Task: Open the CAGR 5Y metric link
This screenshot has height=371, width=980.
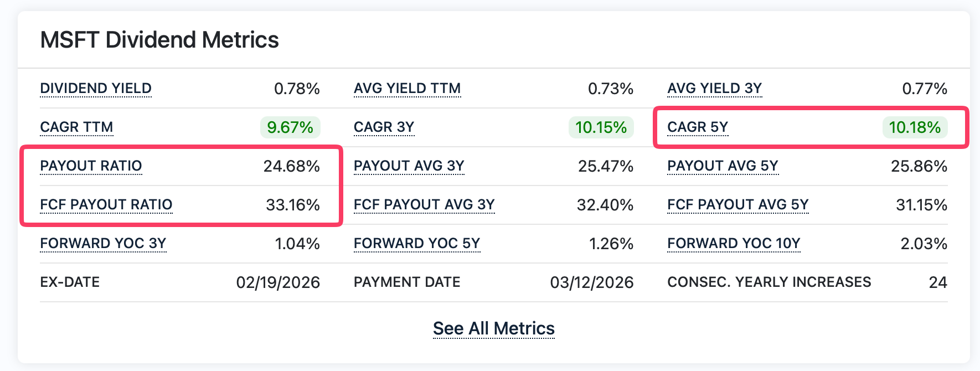Action: click(x=697, y=127)
